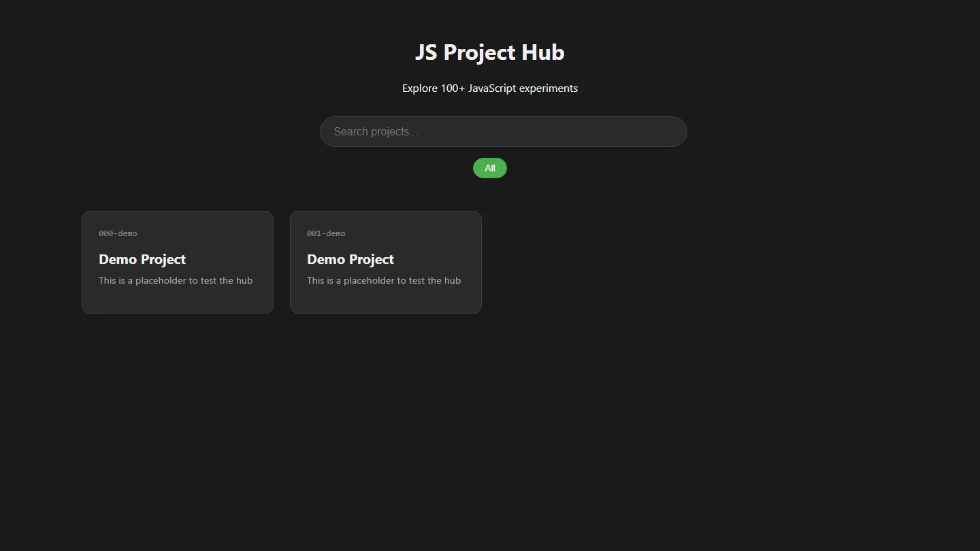Open the 000-demo project card
The height and width of the screenshot is (551, 980).
pos(178,262)
